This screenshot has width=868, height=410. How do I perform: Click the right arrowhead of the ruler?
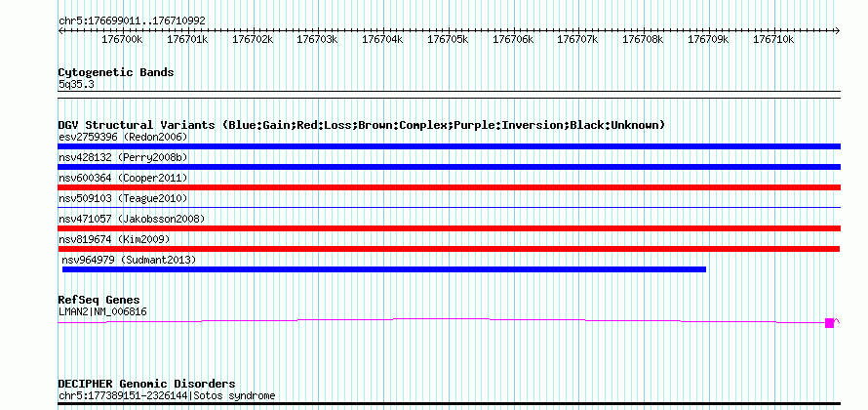(838, 30)
